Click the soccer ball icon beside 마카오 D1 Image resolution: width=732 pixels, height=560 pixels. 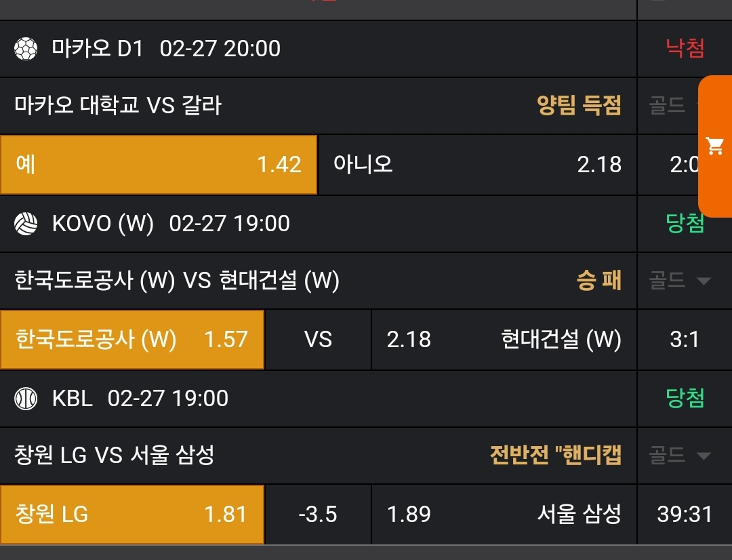point(26,49)
